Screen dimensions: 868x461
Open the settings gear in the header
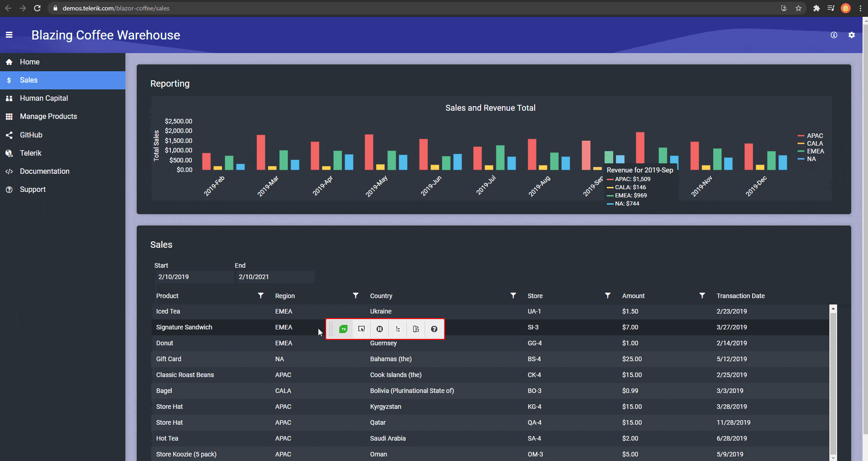[852, 35]
